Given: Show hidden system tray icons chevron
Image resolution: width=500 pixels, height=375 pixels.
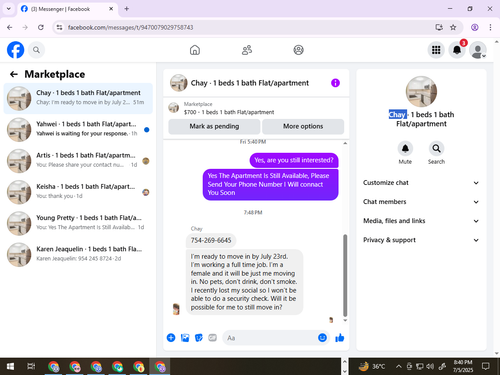Looking at the screenshot, I should tap(398, 367).
